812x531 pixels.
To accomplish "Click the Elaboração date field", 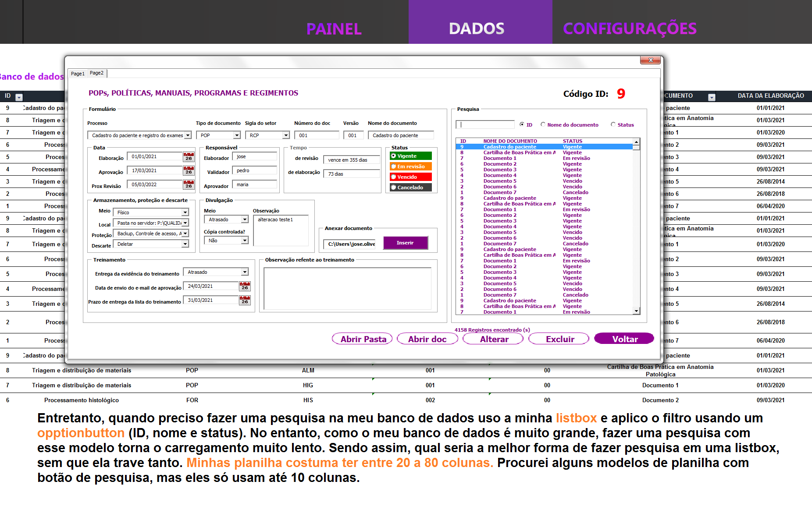I will tap(155, 156).
